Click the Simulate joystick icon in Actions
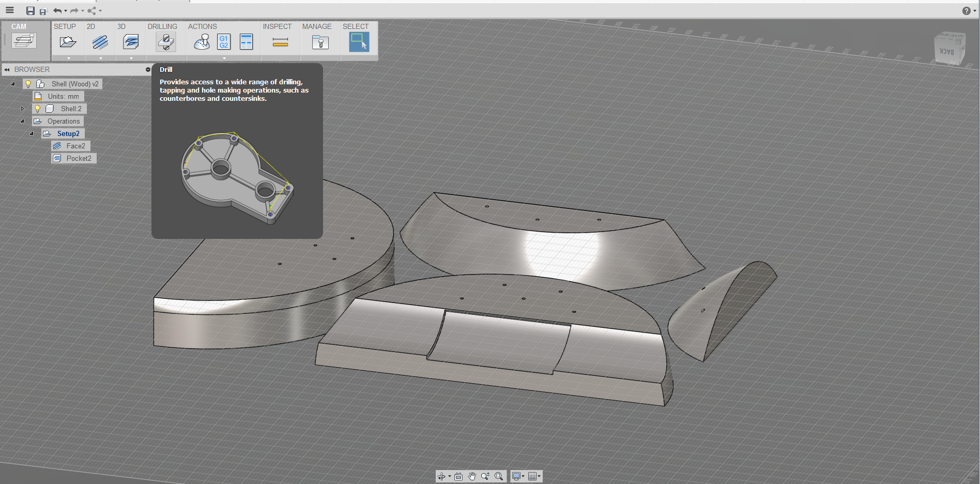980x484 pixels. click(x=202, y=42)
